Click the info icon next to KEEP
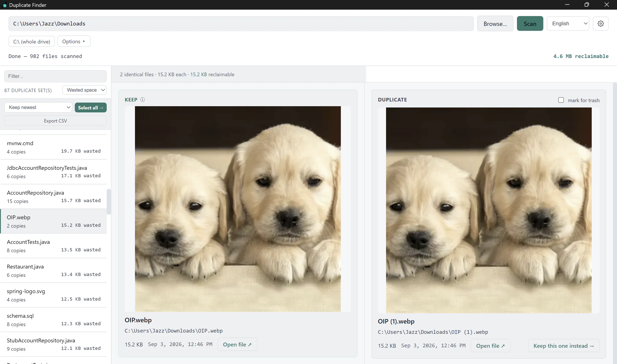 tap(143, 100)
